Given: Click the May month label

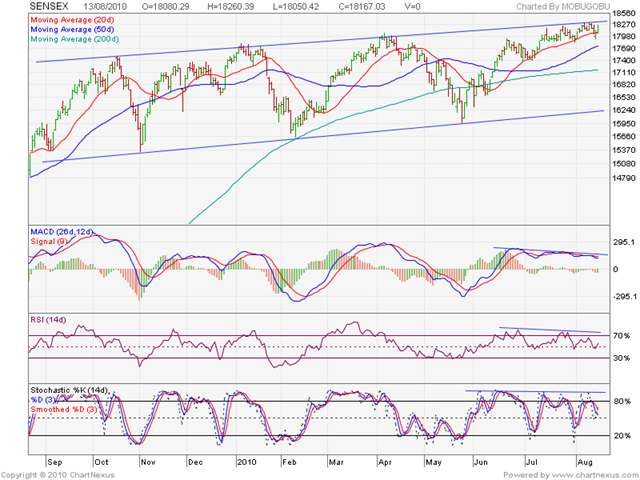Looking at the screenshot, I should [x=433, y=462].
